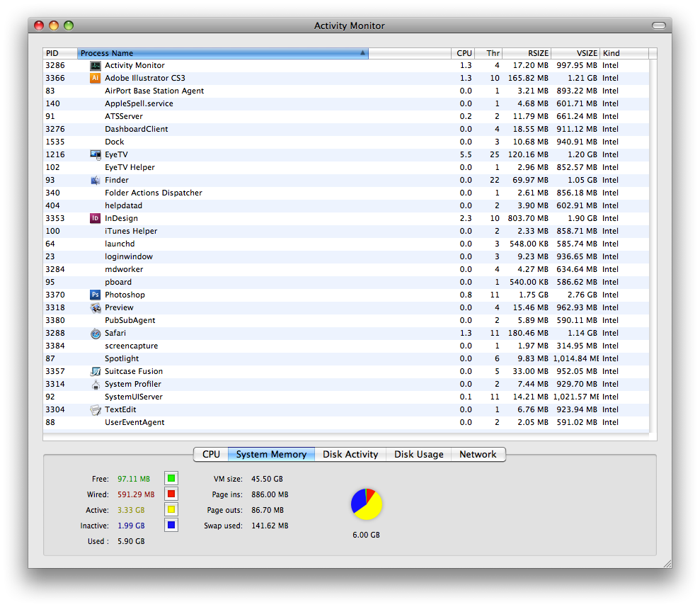Click the 97.11 MB Free memory value
The height and width of the screenshot is (607, 700).
point(134,479)
